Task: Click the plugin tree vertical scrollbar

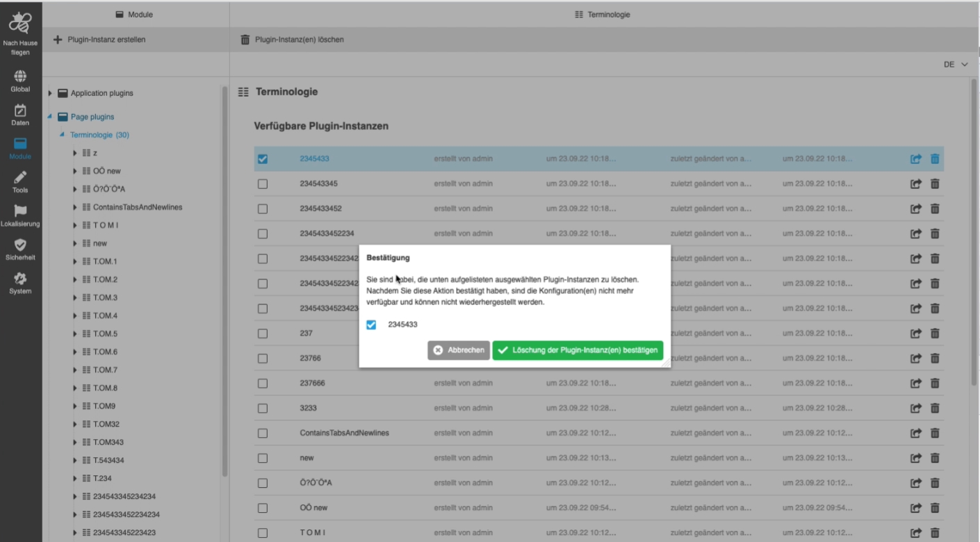Action: [224, 278]
